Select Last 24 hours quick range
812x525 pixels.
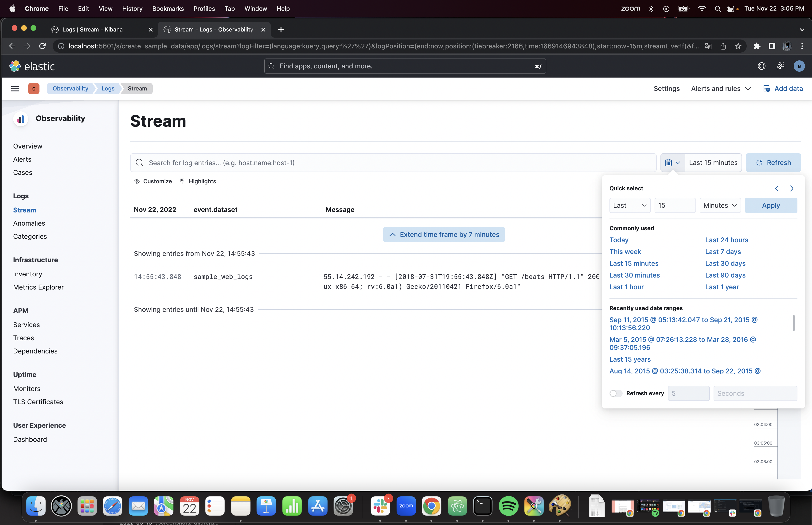click(x=726, y=240)
